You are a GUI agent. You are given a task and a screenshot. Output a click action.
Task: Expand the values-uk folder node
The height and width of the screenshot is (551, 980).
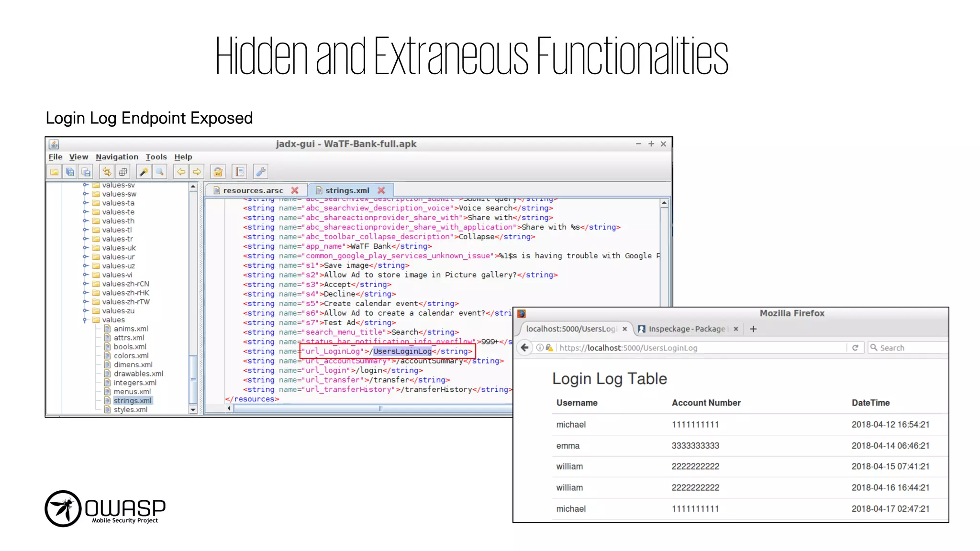(x=85, y=248)
